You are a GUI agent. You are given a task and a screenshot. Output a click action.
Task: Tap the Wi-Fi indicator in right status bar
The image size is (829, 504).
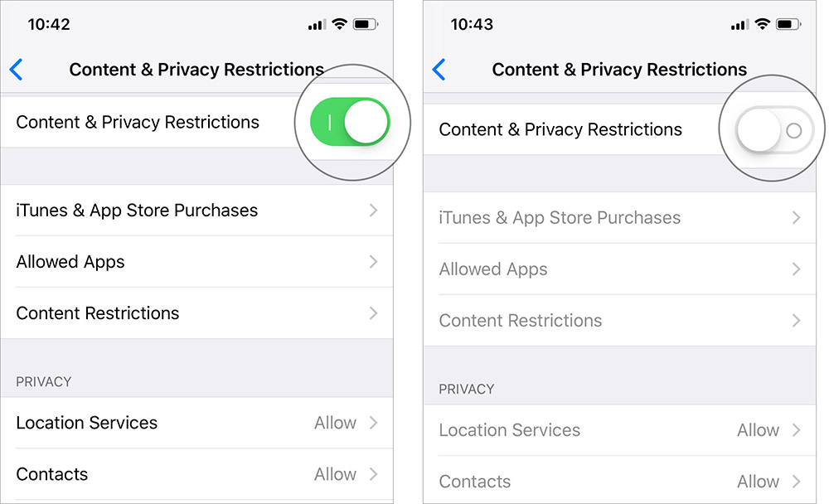point(762,24)
